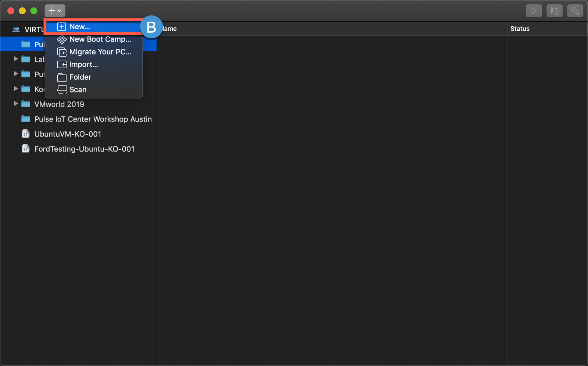Click the Status column header
588x366 pixels.
point(520,29)
